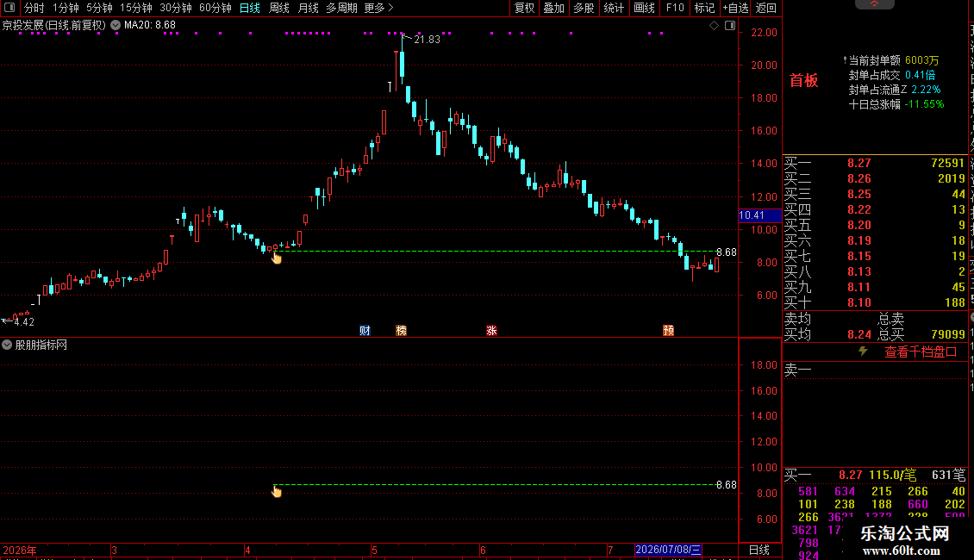Click 当前封单额 6003万 value
974x560 pixels.
(x=921, y=60)
